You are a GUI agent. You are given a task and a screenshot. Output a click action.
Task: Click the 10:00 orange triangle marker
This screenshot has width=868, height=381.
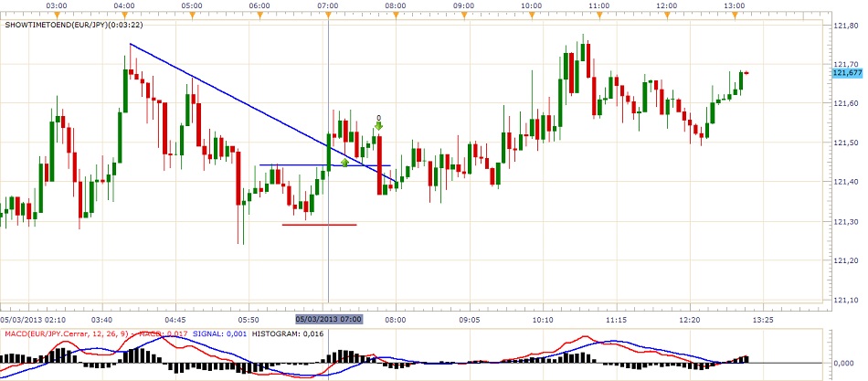(x=532, y=16)
